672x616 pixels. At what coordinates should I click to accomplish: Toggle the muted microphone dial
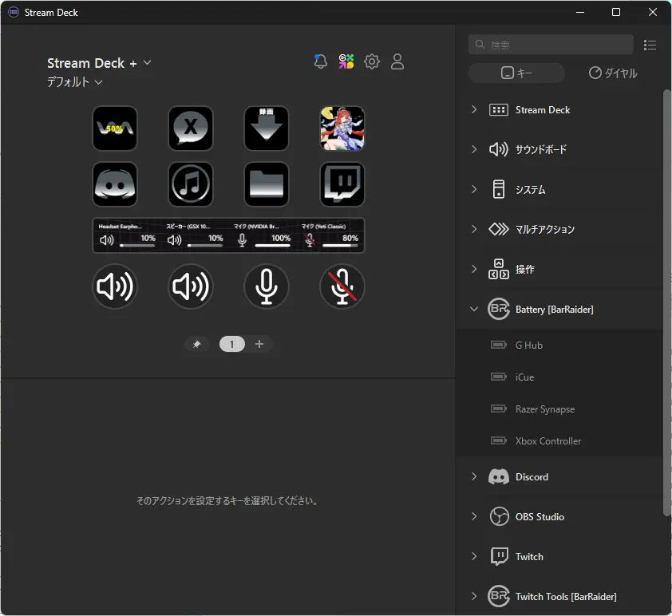[342, 286]
